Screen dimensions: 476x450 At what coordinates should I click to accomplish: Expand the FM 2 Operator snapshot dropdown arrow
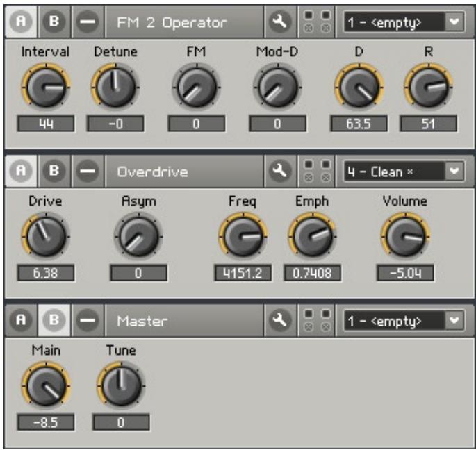click(x=454, y=22)
